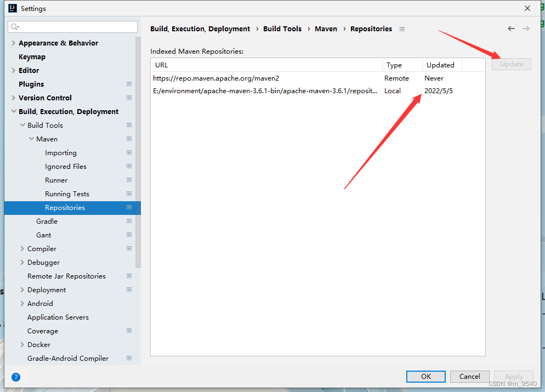
Task: Expand the Docker node
Action: coord(22,345)
